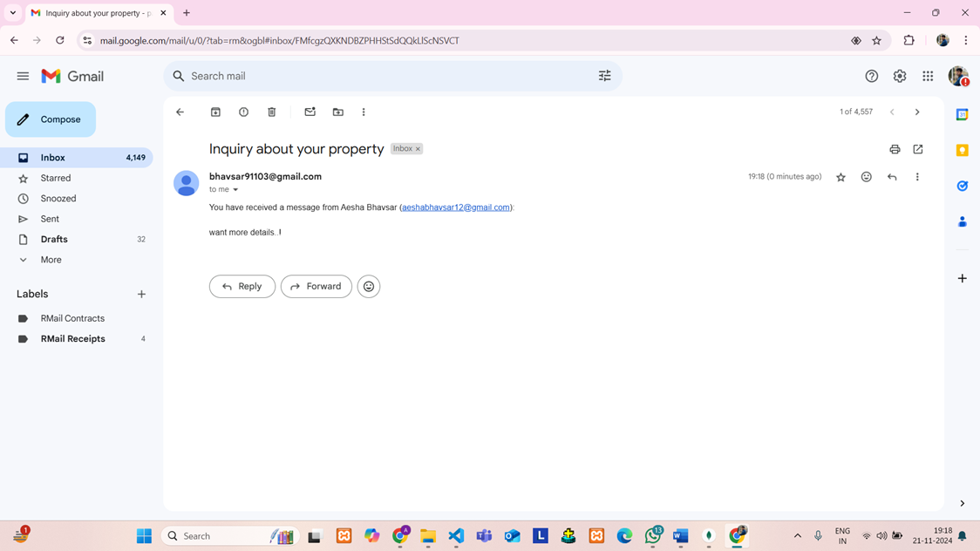Expand recipient details next to 'to me'
Viewport: 980px width, 551px height.
point(235,190)
